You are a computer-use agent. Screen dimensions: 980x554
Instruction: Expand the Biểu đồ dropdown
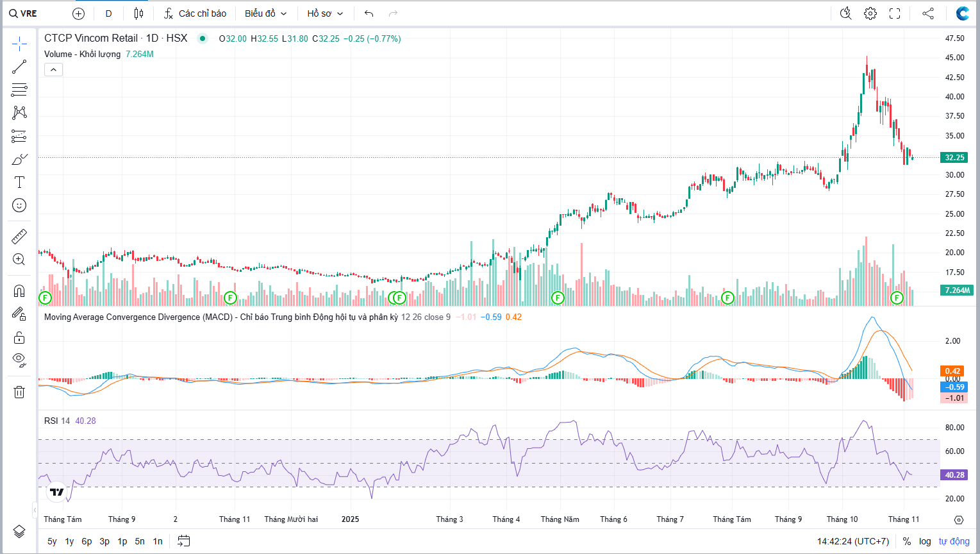(265, 13)
